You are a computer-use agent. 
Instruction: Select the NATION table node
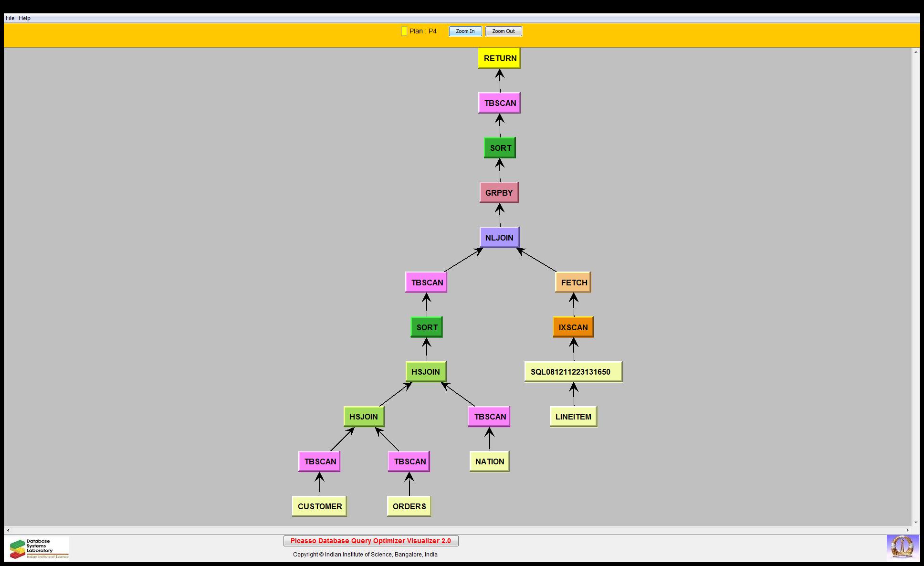click(x=489, y=461)
